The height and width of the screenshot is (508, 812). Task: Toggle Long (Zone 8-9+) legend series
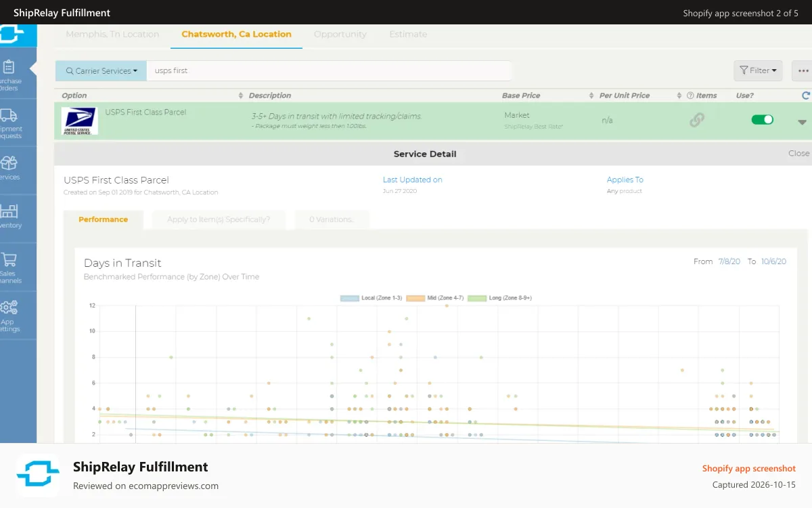pyautogui.click(x=499, y=298)
